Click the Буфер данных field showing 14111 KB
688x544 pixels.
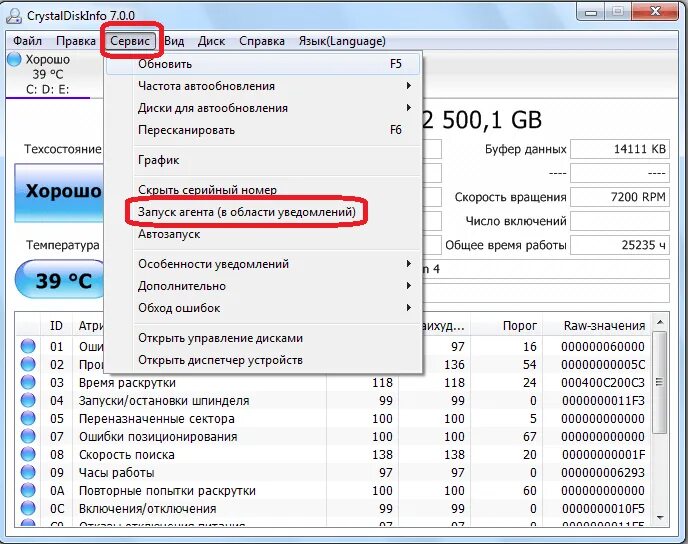tap(620, 149)
